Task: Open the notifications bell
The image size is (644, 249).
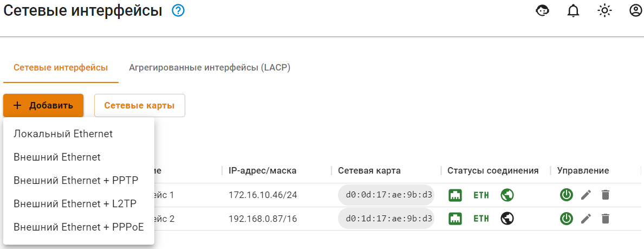Action: (x=573, y=10)
